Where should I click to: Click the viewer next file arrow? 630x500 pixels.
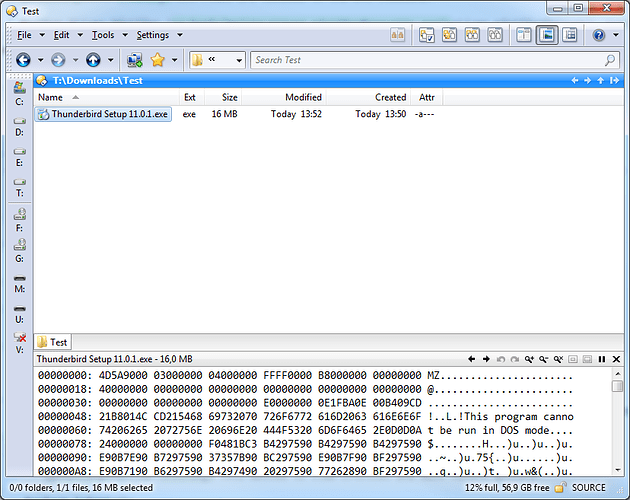[x=486, y=359]
